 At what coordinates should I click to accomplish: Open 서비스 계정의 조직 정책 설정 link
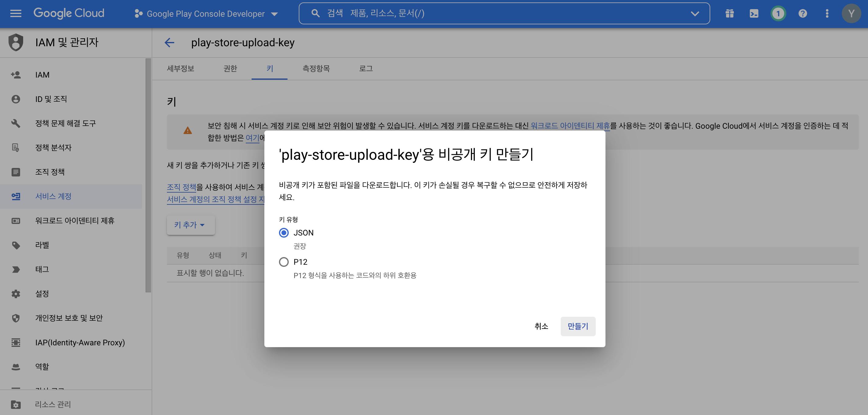tap(216, 199)
